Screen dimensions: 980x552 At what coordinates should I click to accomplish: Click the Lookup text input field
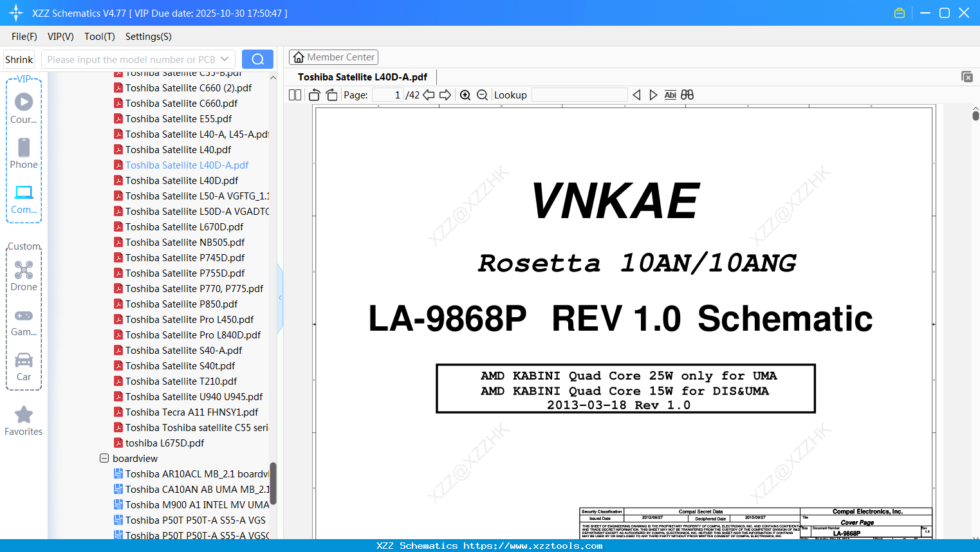579,95
